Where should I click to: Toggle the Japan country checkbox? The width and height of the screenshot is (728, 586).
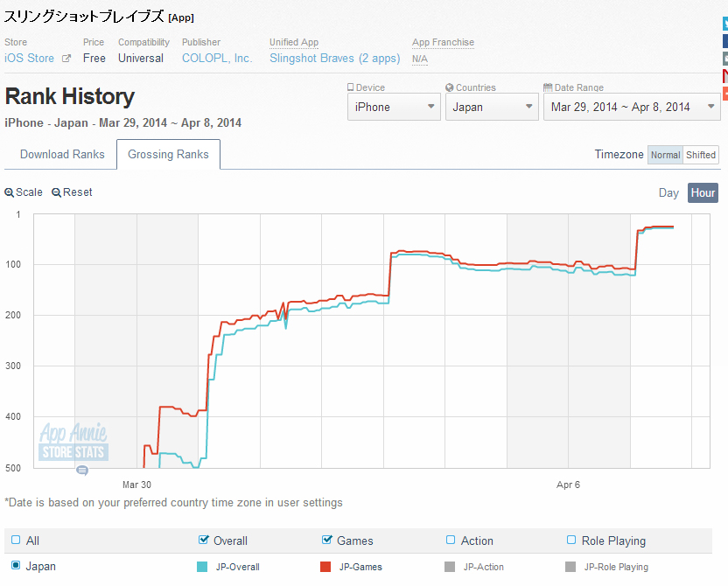tap(16, 565)
